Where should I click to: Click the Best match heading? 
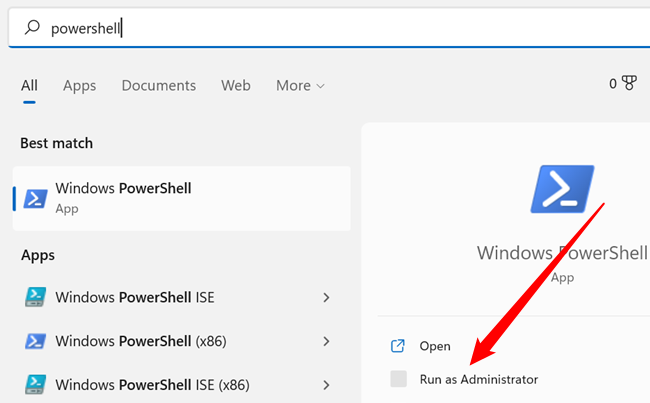(x=56, y=143)
